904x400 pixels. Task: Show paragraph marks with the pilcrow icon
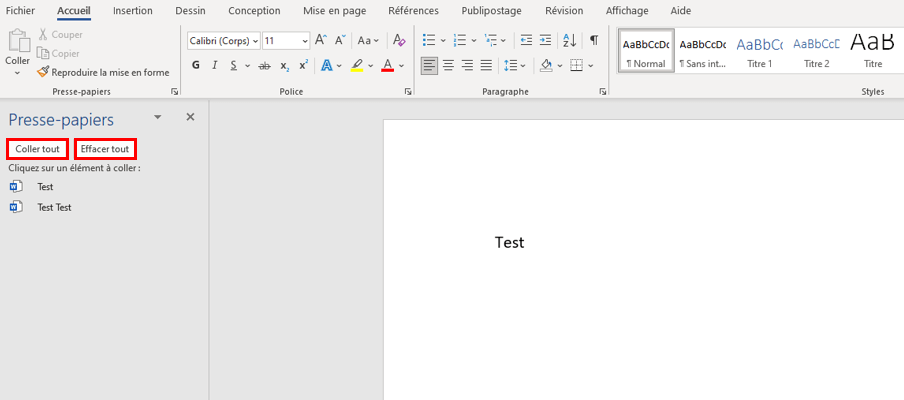pos(594,40)
